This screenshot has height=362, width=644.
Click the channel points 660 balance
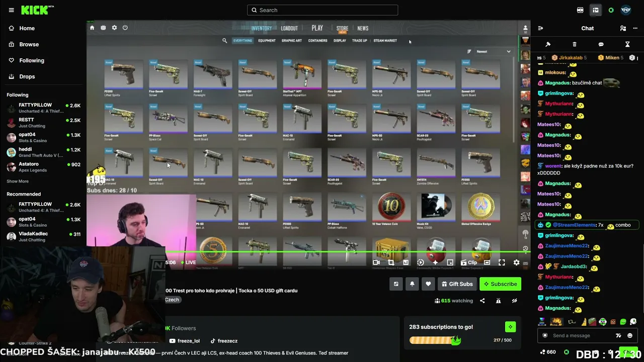pyautogui.click(x=547, y=352)
